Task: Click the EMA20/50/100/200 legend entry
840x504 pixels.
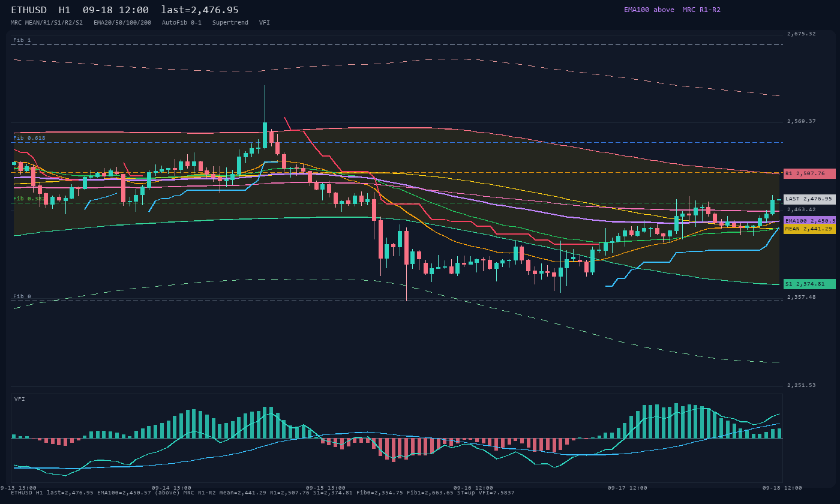Action: (x=122, y=22)
